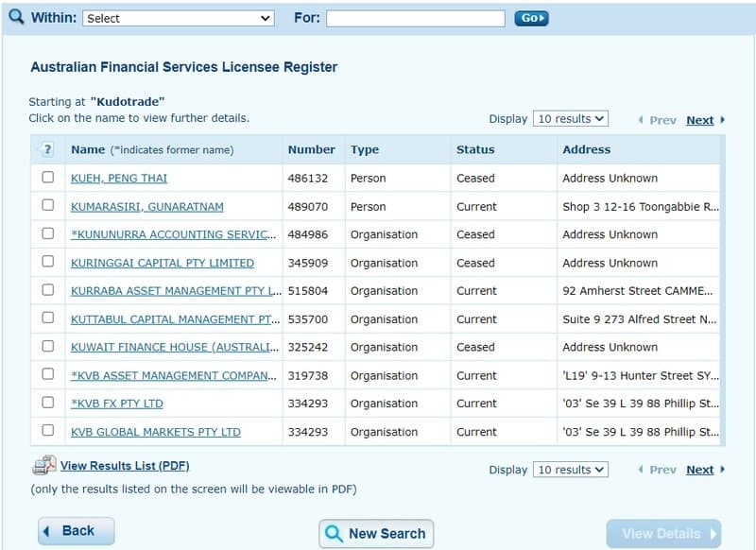
Task: Click the bottom Next arrow icon
Action: (723, 470)
